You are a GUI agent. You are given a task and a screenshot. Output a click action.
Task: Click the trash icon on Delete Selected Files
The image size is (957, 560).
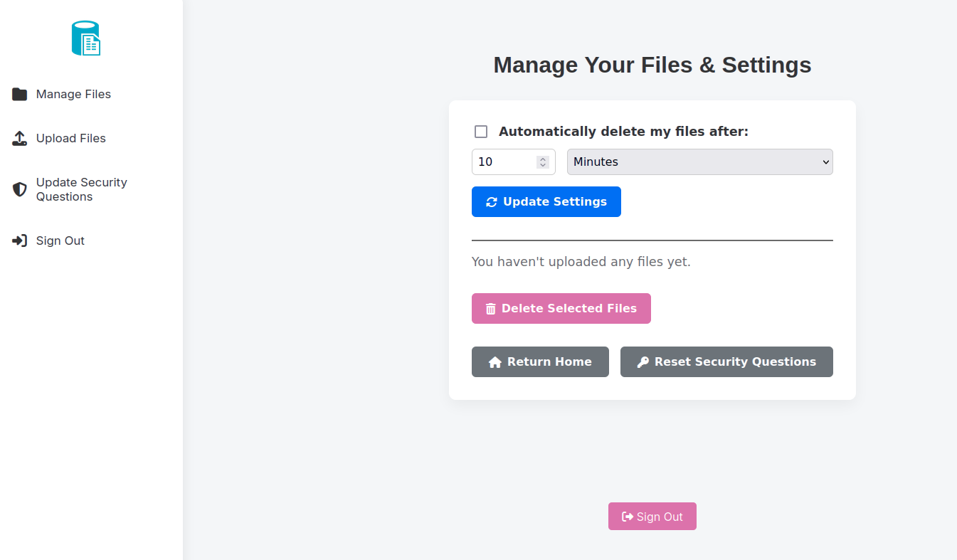click(491, 309)
